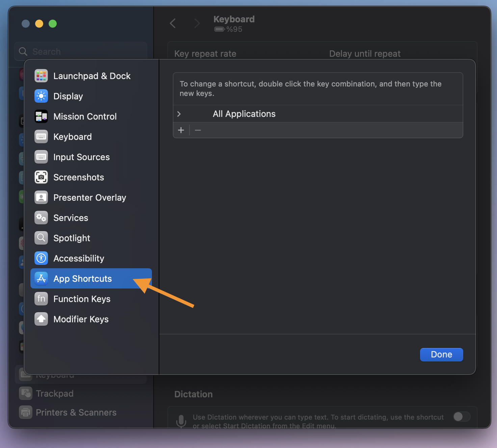Go back with the left chevron
This screenshot has width=497, height=448.
pyautogui.click(x=173, y=23)
